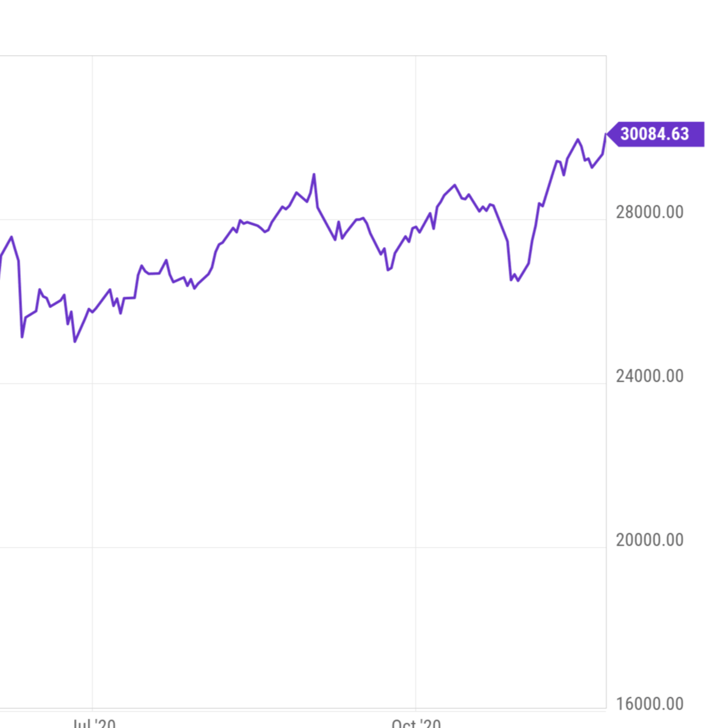Image resolution: width=728 pixels, height=728 pixels.
Task: Click the Jul '20 vertical gridline below the line
Action: 92,490
